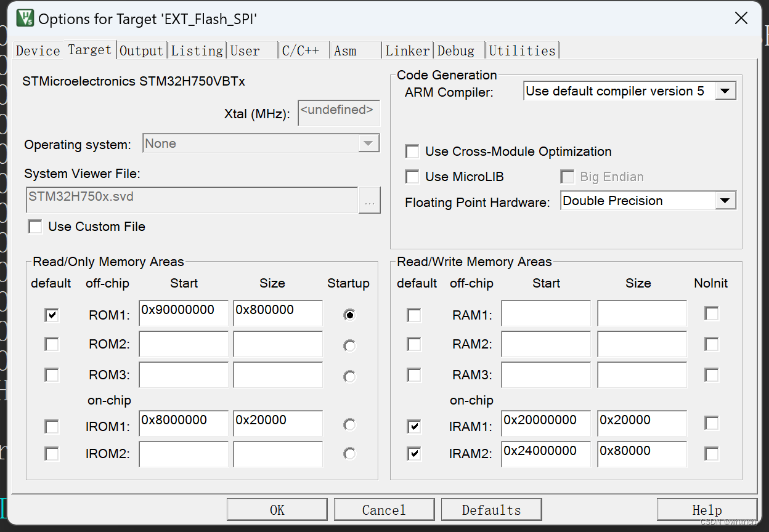Click the browse button next to STM32H750x.svd
This screenshot has width=769, height=532.
[x=370, y=199]
